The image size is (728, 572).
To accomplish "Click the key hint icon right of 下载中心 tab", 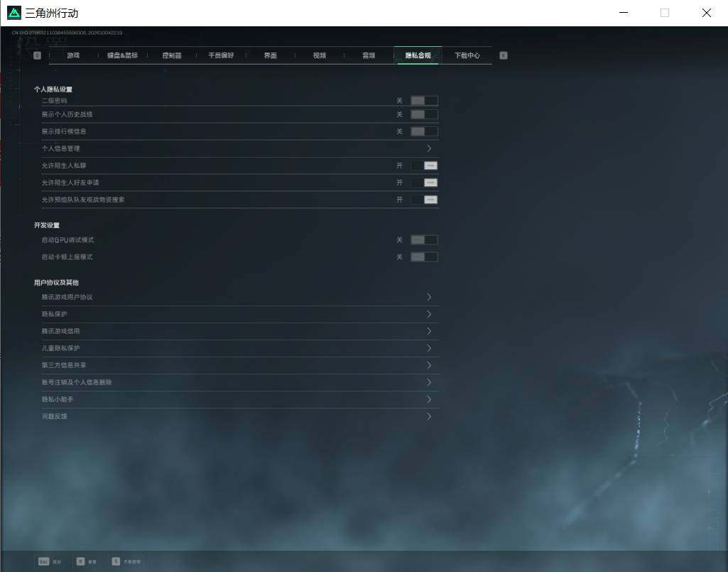I will [504, 55].
